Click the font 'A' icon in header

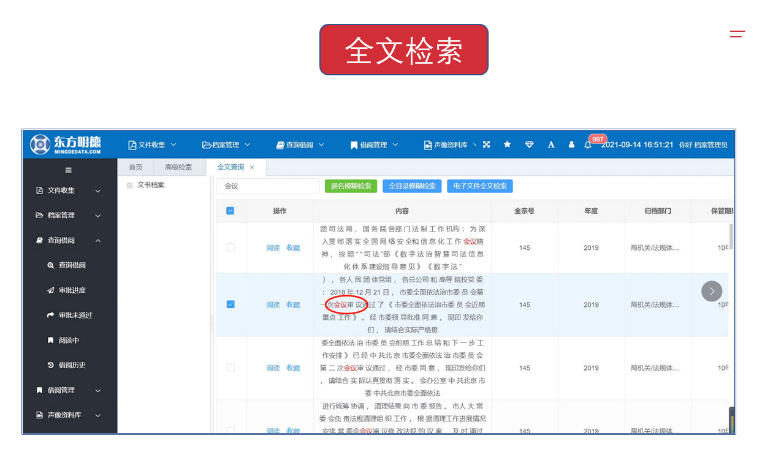click(x=551, y=144)
